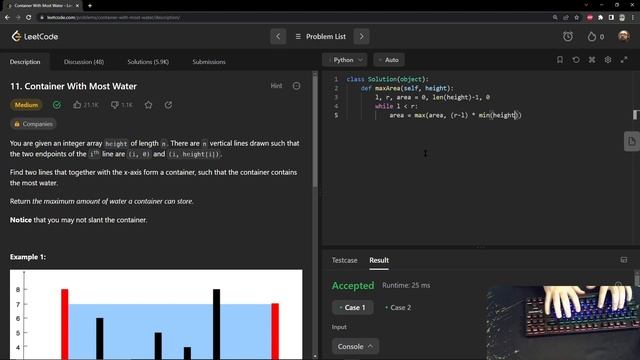Click the green solved checkmark icon
Viewport: 640px width, 360px height.
[x=57, y=105]
